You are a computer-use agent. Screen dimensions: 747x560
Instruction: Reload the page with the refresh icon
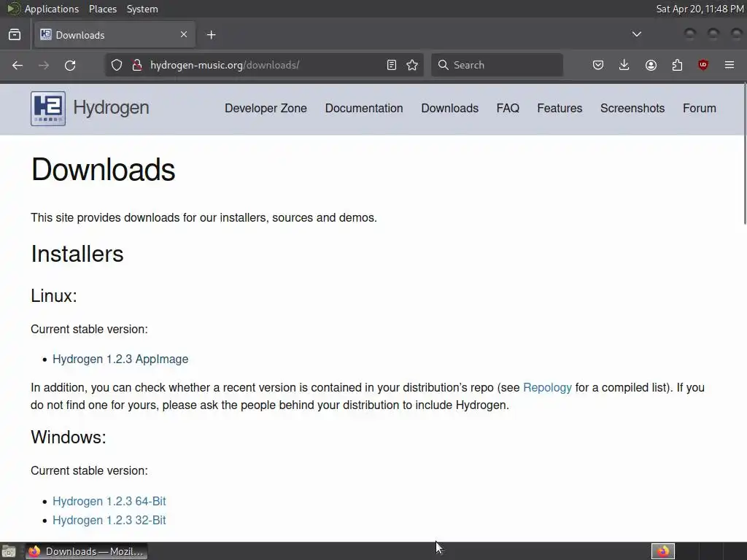click(70, 65)
